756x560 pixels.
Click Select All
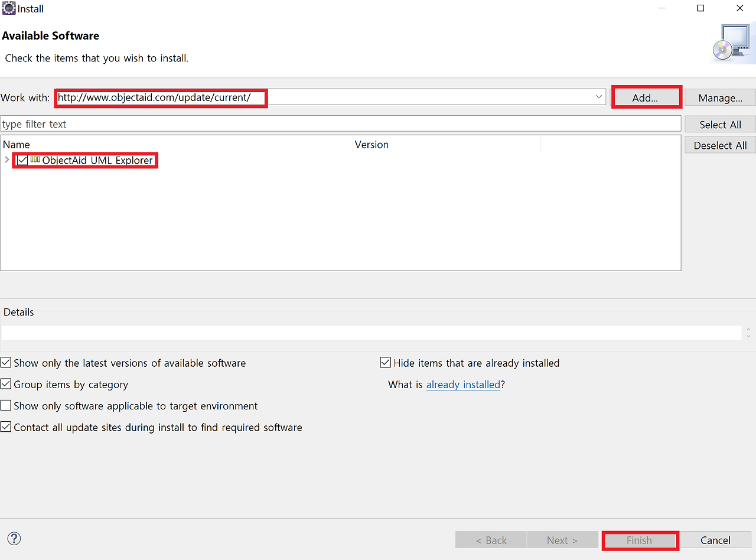719,124
